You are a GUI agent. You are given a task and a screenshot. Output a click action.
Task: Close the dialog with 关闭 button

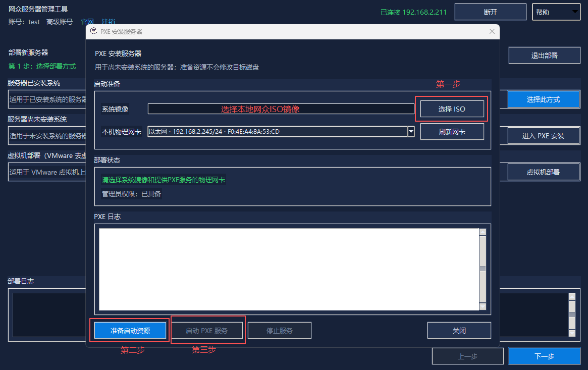(x=459, y=331)
